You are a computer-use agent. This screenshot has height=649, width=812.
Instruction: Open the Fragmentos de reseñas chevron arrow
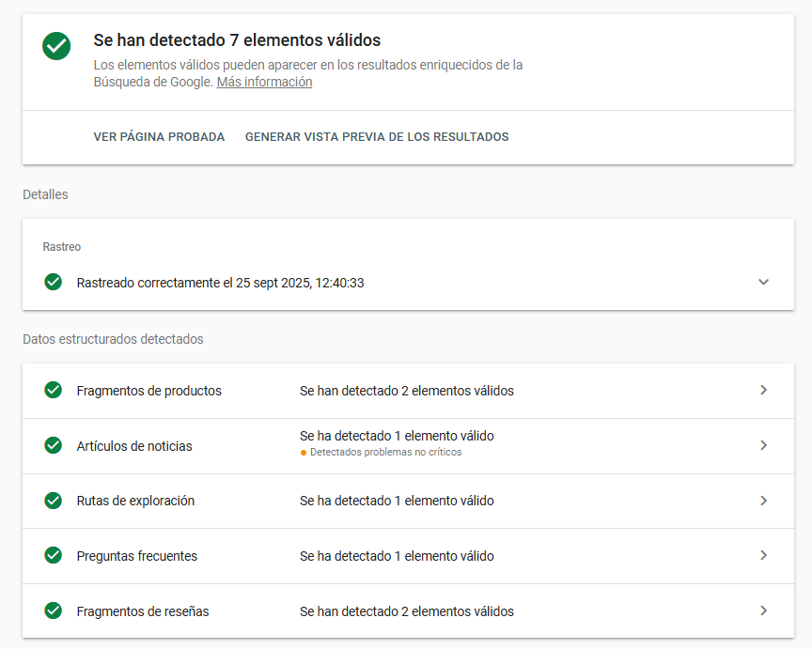pos(763,610)
